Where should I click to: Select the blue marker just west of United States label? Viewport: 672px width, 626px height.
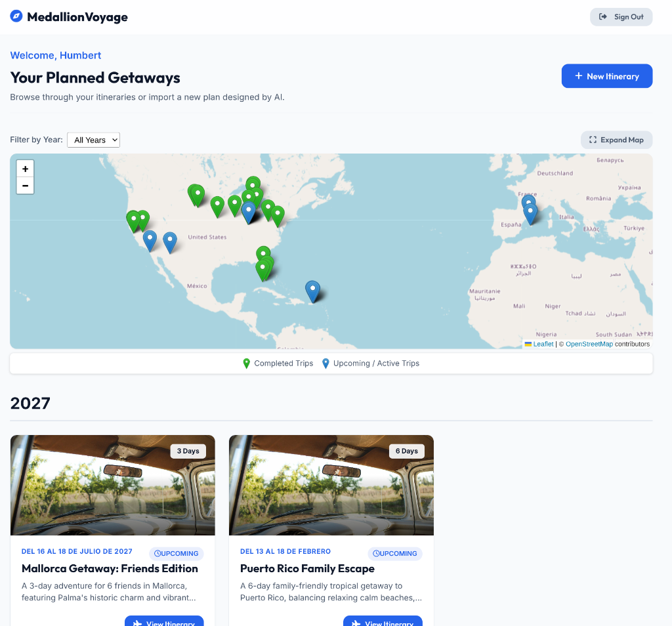pyautogui.click(x=170, y=243)
